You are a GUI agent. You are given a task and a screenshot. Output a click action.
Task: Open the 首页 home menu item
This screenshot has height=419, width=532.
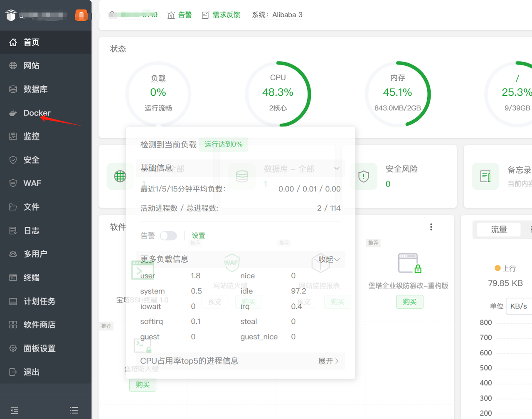46,42
